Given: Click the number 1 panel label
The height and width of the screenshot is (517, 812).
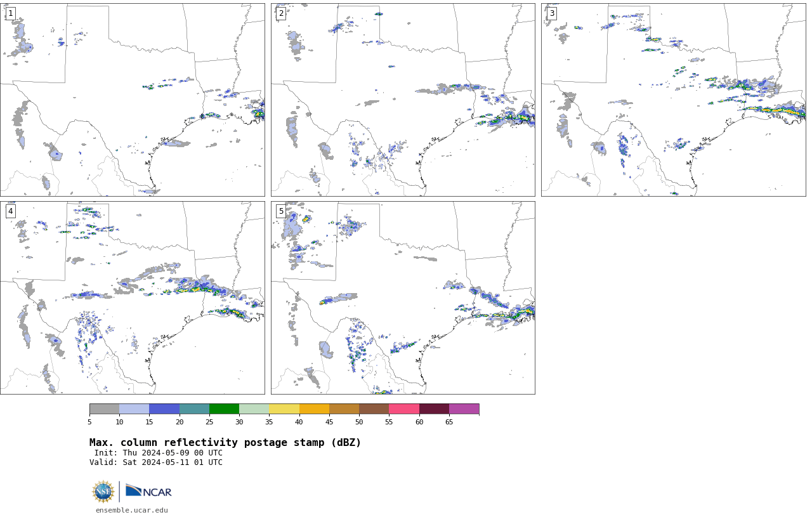Looking at the screenshot, I should (x=10, y=13).
